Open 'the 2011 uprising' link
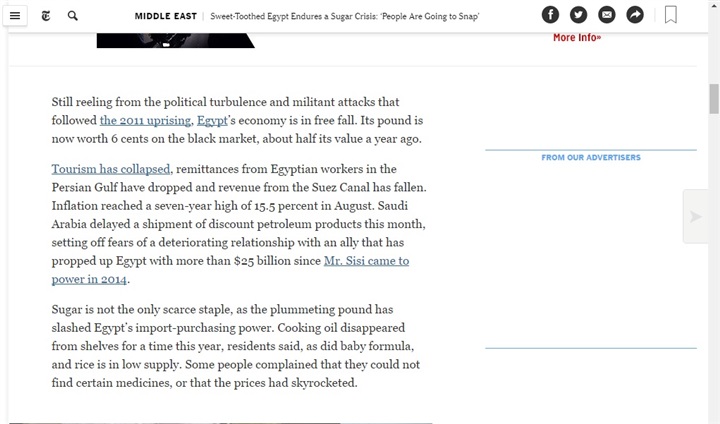 145,120
